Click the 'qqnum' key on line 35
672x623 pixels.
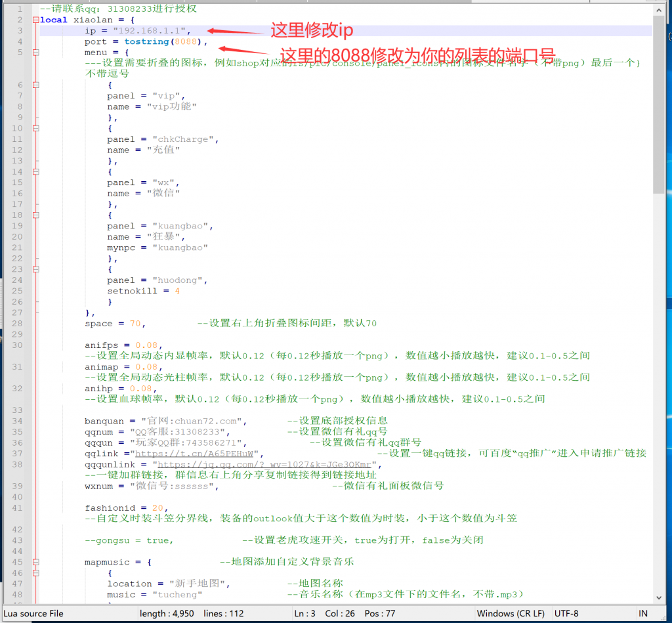tap(98, 432)
